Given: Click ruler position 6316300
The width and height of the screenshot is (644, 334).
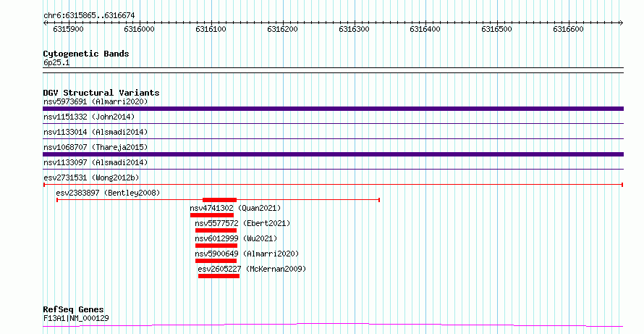Looking at the screenshot, I should (x=354, y=29).
